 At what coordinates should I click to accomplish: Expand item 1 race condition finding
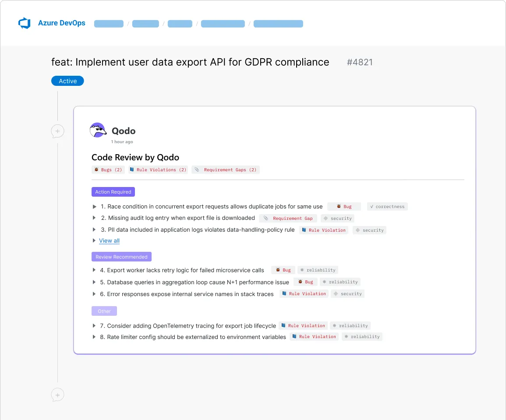[x=94, y=206]
